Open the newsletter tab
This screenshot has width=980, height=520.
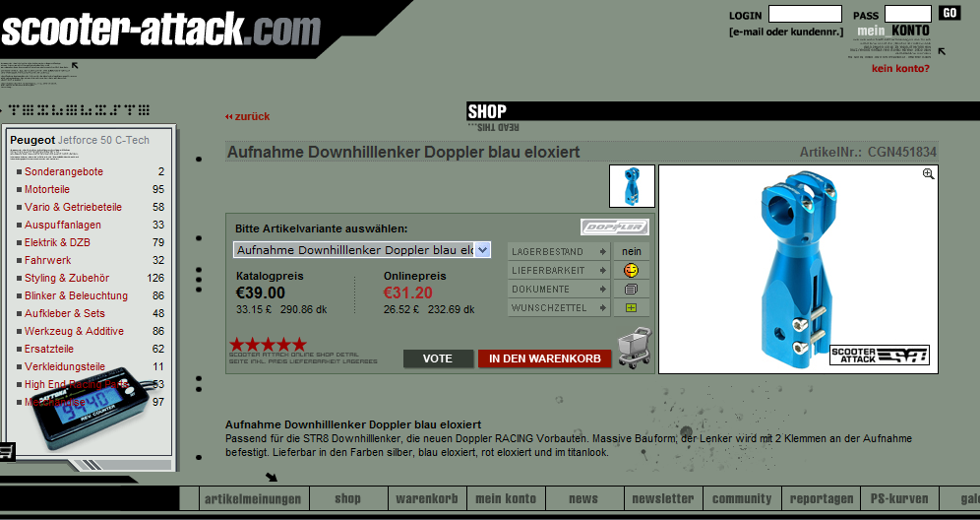pyautogui.click(x=663, y=498)
